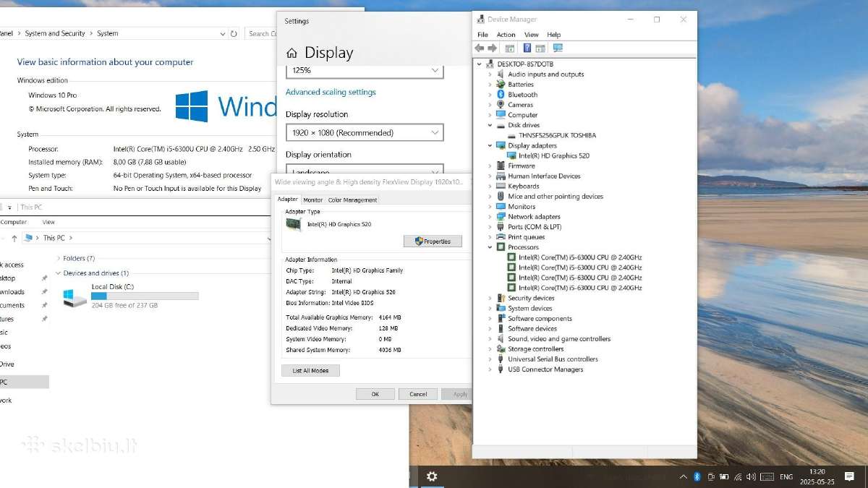The width and height of the screenshot is (868, 488).
Task: Open the View ribbon tab in This PC window
Action: 48,222
